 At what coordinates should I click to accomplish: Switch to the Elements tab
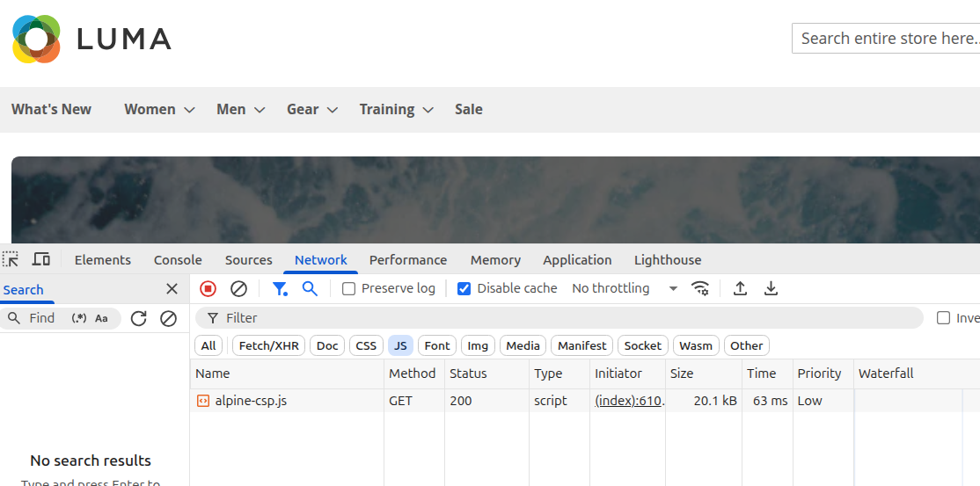point(103,260)
